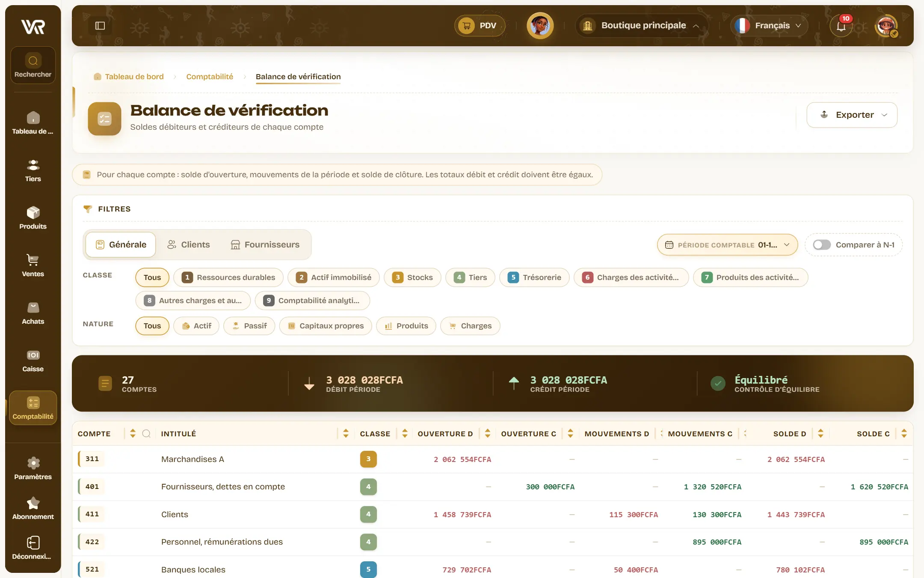Click account 311 Marchandises A row
The width and height of the screenshot is (924, 578).
(492, 459)
